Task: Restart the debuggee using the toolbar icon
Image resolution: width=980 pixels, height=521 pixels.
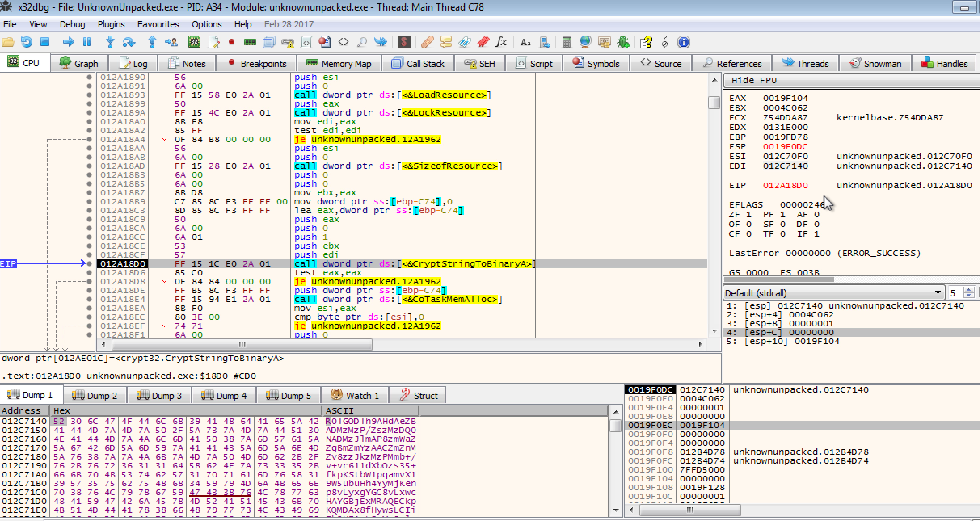Action: [27, 42]
